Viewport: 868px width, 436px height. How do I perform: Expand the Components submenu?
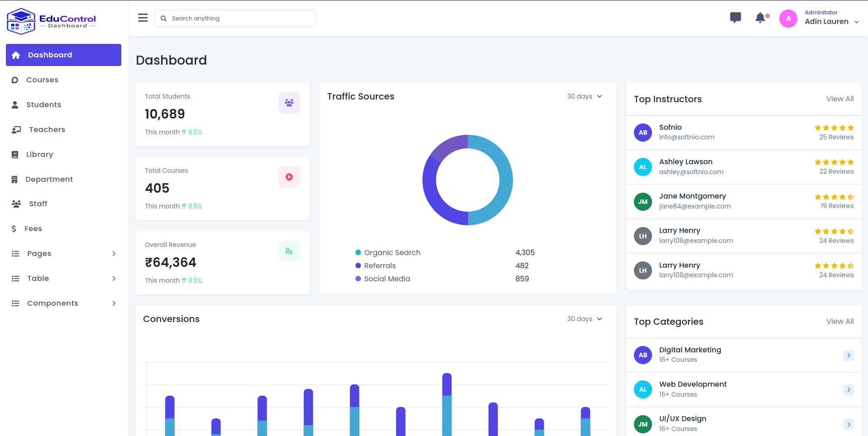click(63, 303)
